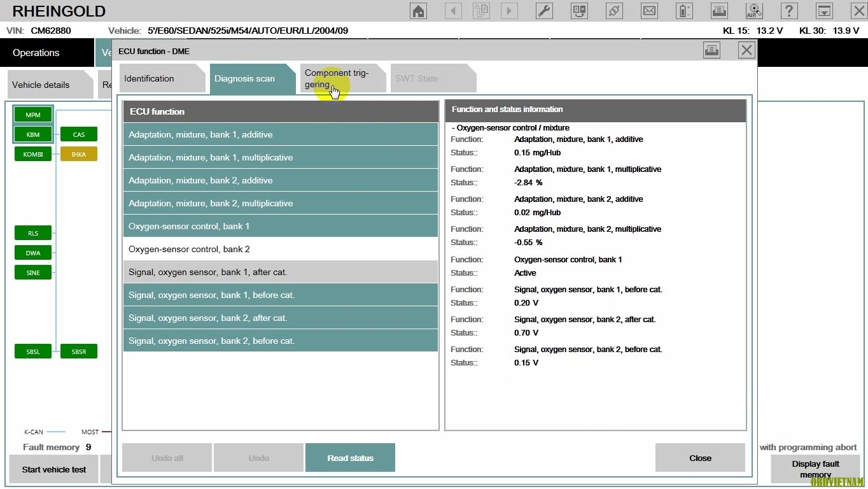The width and height of the screenshot is (868, 489).
Task: Open the Vehicle details tab
Action: tap(50, 85)
